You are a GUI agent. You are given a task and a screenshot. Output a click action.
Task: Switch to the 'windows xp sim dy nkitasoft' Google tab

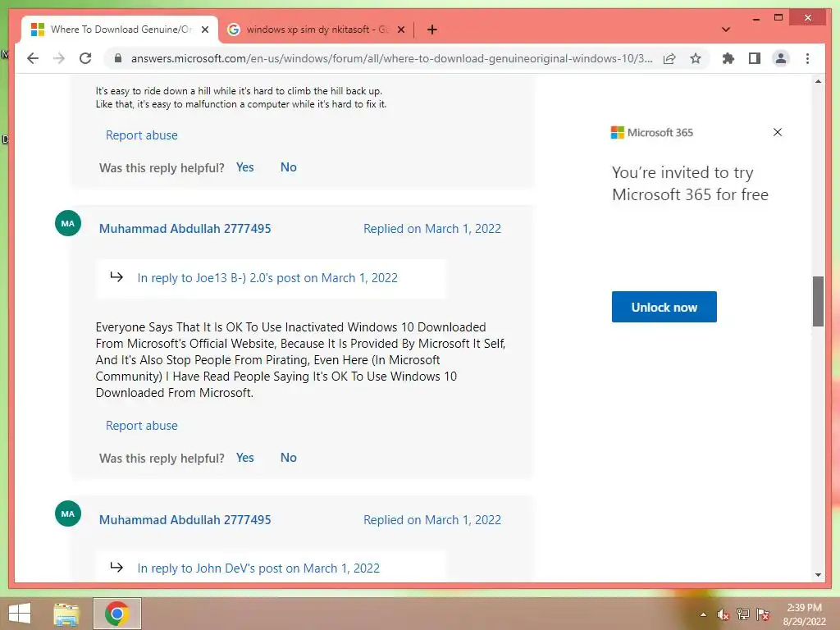point(316,30)
